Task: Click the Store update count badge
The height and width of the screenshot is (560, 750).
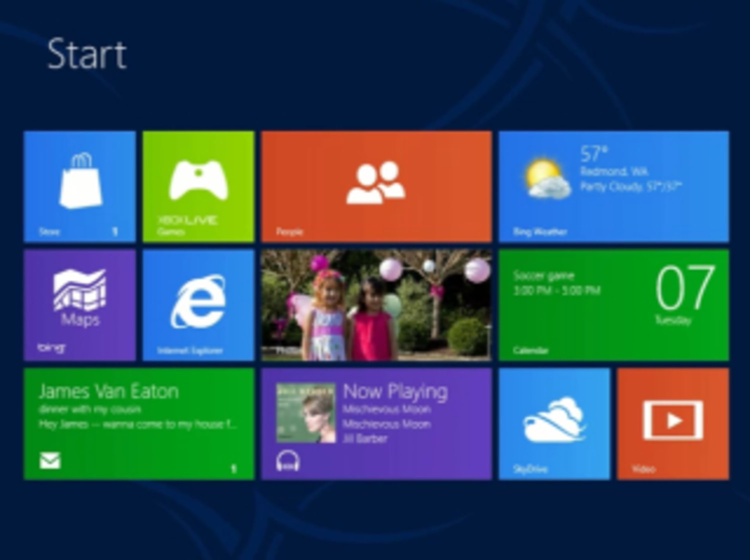Action: [x=114, y=231]
